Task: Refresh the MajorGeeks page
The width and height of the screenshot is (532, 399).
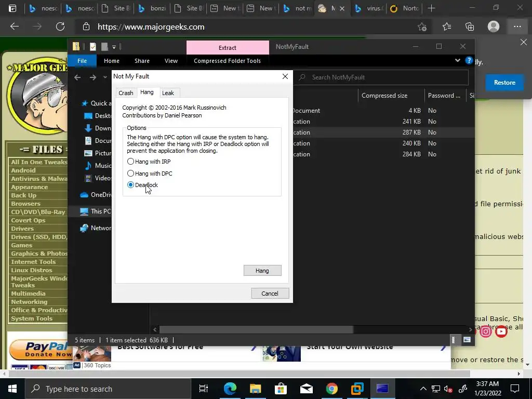Action: pos(60,26)
